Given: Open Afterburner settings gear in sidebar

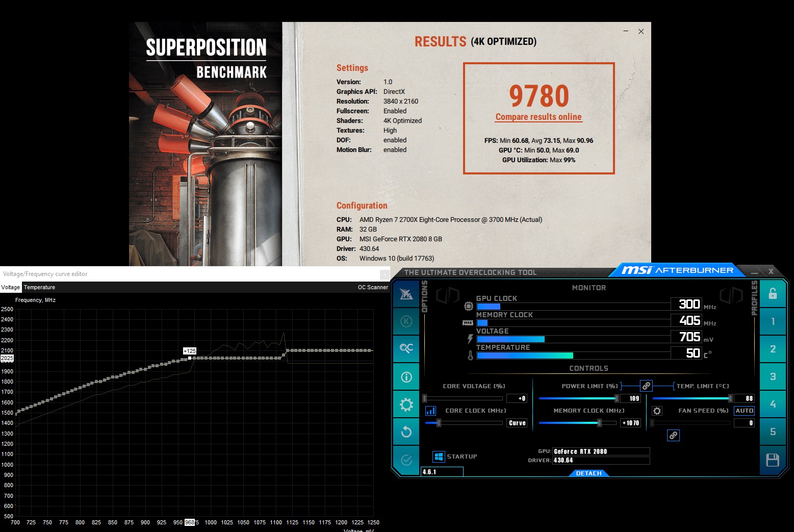Looking at the screenshot, I should pyautogui.click(x=406, y=404).
